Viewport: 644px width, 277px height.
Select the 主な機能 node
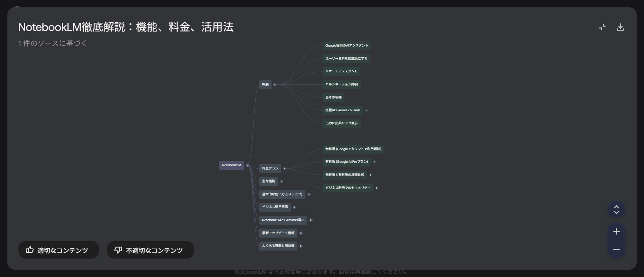268,181
